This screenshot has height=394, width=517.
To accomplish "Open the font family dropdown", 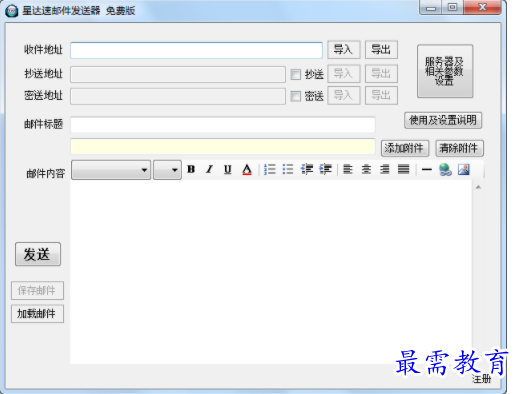I will point(111,170).
